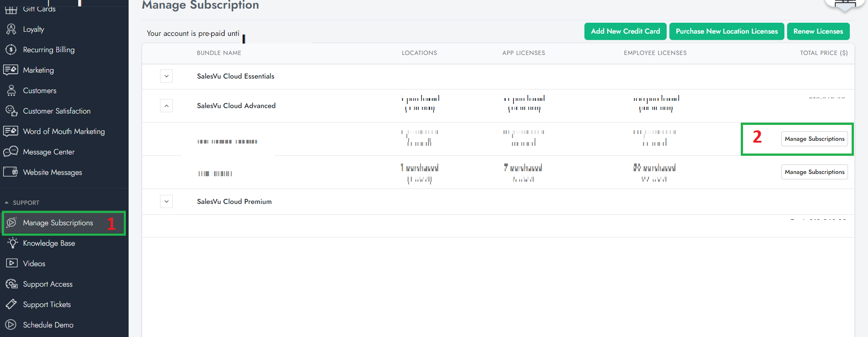Click the Gift Cards sidebar icon
Viewport: 868px width, 337px height.
click(x=11, y=9)
